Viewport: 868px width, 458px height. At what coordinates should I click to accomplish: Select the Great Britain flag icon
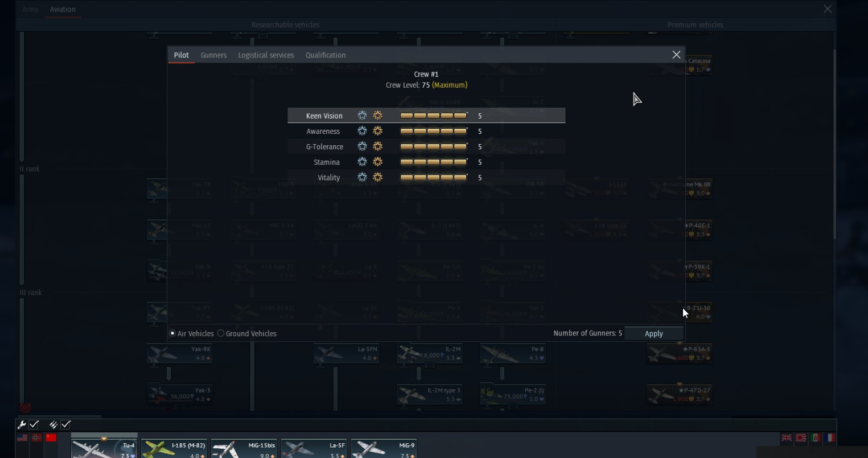pyautogui.click(x=786, y=437)
